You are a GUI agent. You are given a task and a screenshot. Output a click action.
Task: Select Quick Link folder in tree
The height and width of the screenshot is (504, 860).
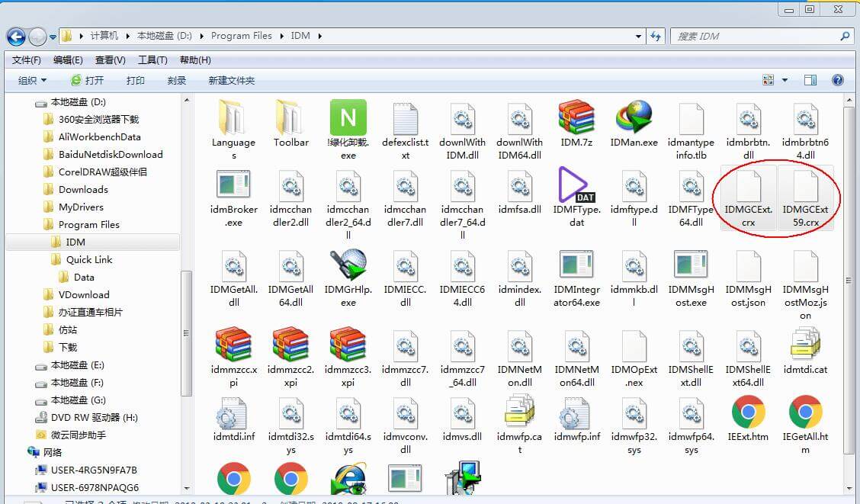point(89,259)
